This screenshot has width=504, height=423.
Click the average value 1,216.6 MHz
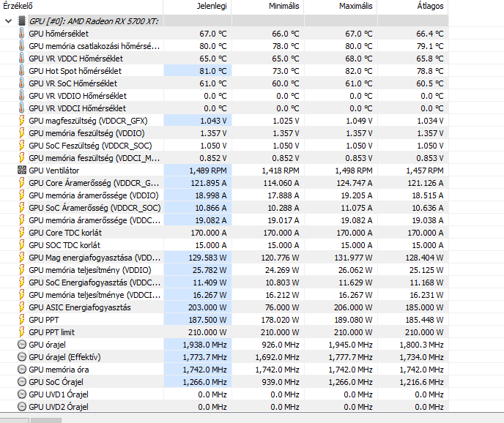pos(421,382)
